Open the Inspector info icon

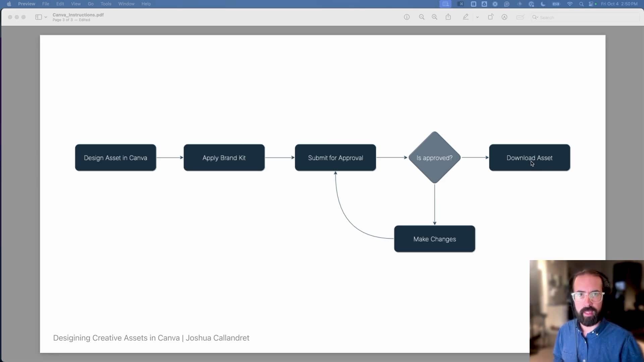[x=407, y=17]
